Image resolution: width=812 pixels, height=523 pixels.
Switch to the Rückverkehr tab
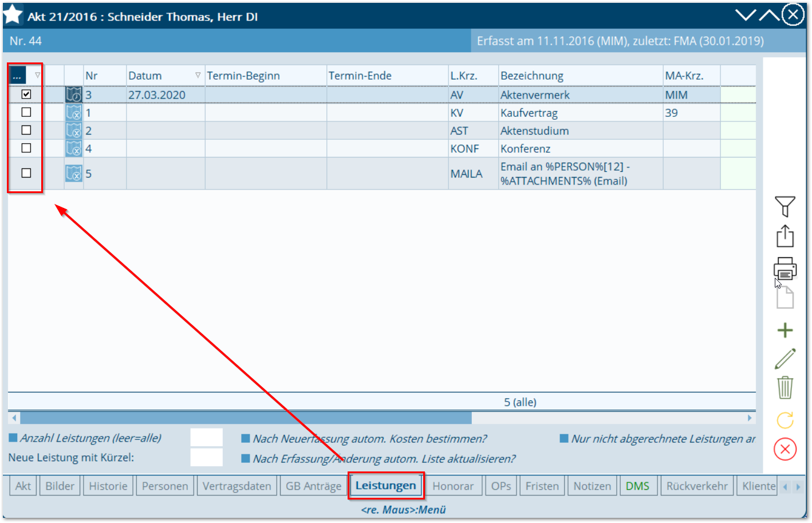697,486
